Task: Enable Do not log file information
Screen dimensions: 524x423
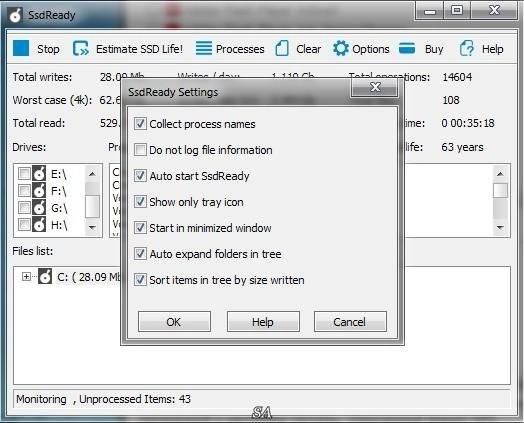Action: tap(140, 150)
